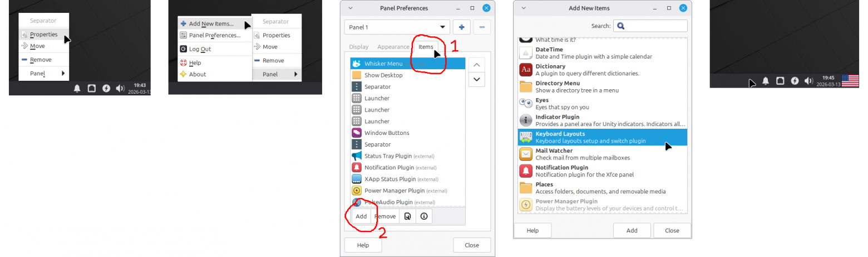The image size is (868, 257).
Task: Select 'Notification plugin for the Xfce panel' row
Action: tap(603, 171)
